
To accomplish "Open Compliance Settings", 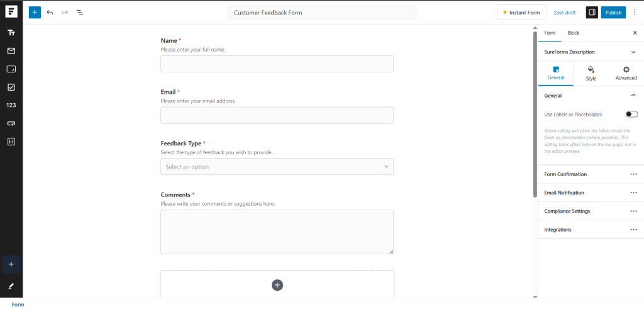I will coord(591,211).
